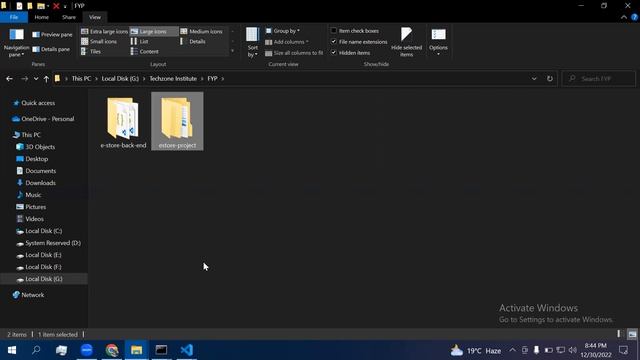
Task: Select the e-store-back-end folder
Action: click(123, 121)
